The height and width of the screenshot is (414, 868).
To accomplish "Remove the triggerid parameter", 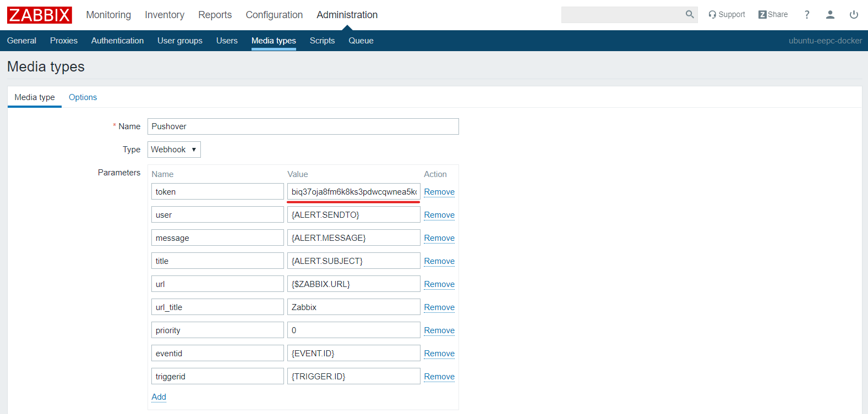I will pos(439,377).
